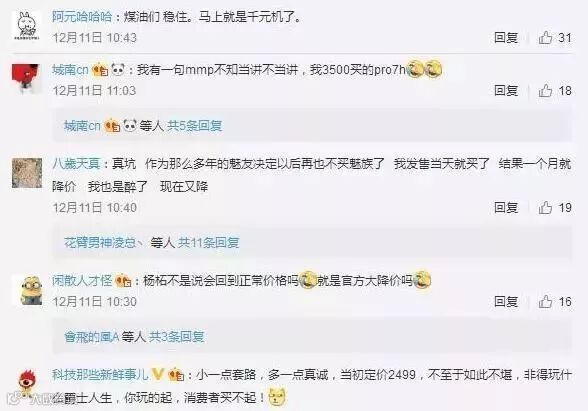Click the yellow V verified badge
This screenshot has width=588, height=411.
[158, 374]
